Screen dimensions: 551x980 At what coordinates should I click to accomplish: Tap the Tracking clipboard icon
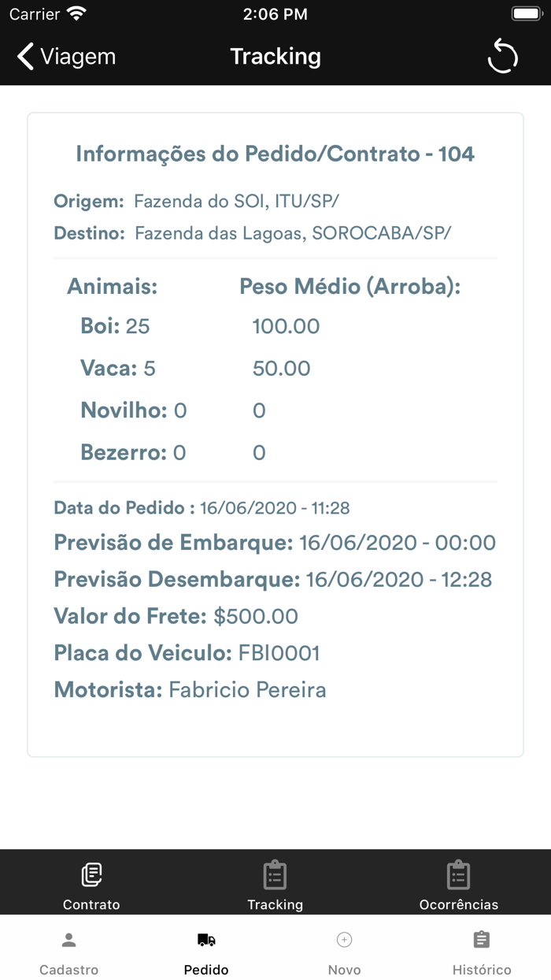(x=275, y=874)
